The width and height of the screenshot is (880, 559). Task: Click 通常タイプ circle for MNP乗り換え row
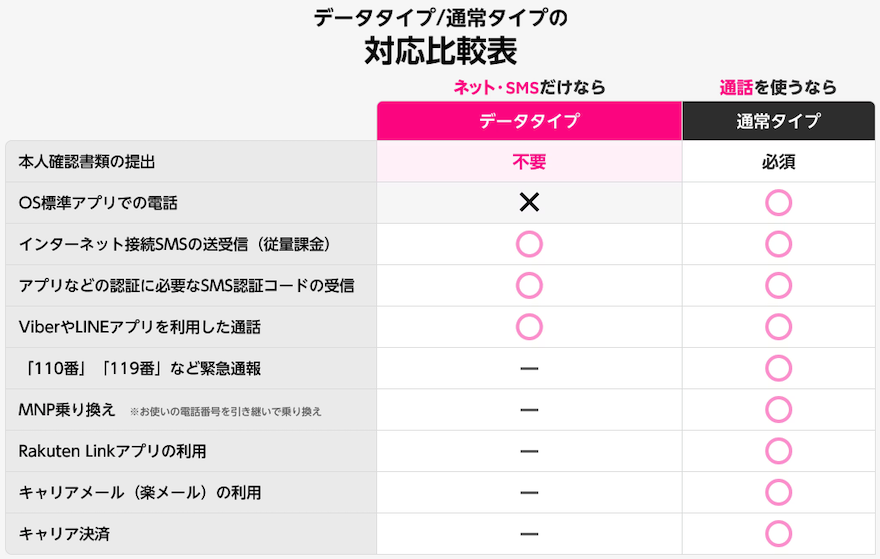(778, 410)
